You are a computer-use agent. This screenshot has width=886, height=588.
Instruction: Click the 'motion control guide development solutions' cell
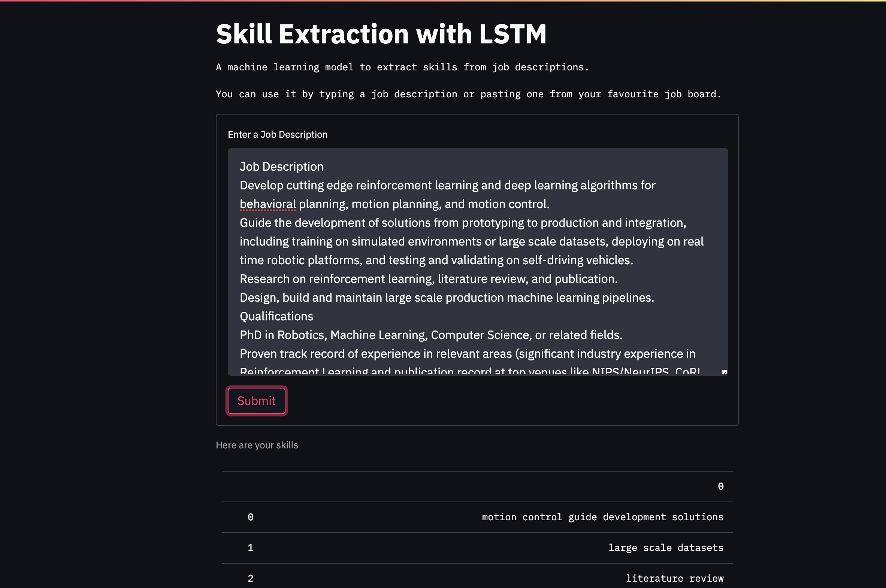coord(602,517)
